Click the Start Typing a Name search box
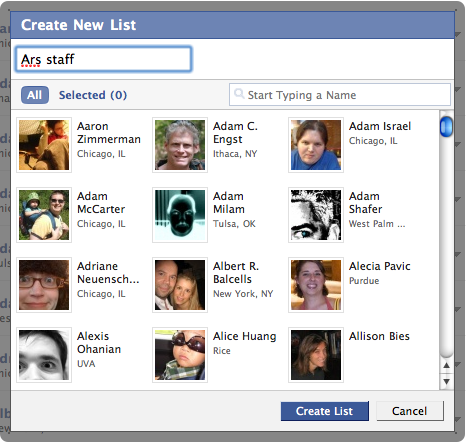 (x=340, y=95)
